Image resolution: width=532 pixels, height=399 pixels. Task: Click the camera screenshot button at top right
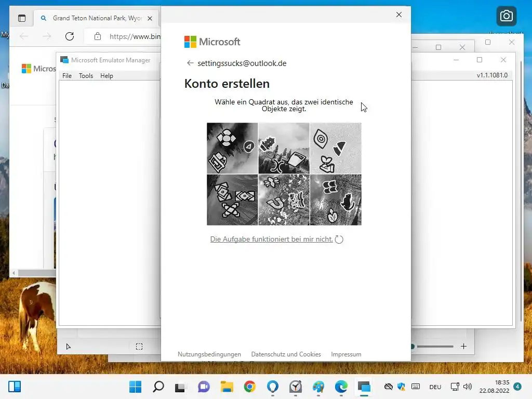pos(506,16)
